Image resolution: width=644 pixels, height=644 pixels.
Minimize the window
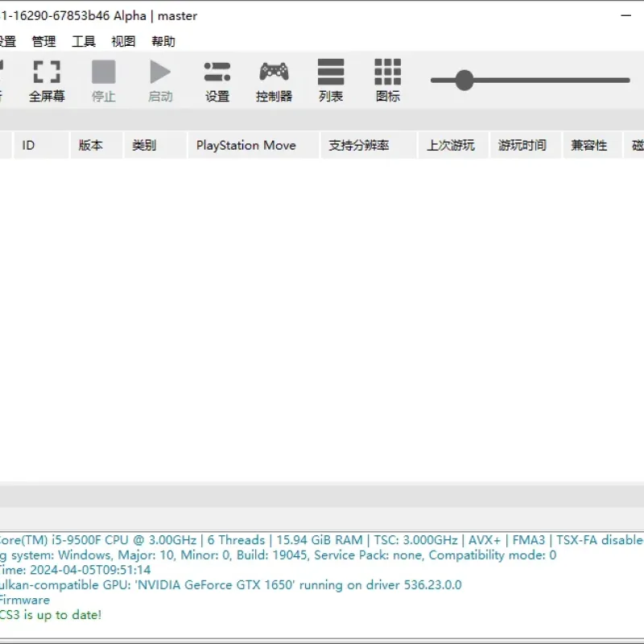(x=625, y=15)
